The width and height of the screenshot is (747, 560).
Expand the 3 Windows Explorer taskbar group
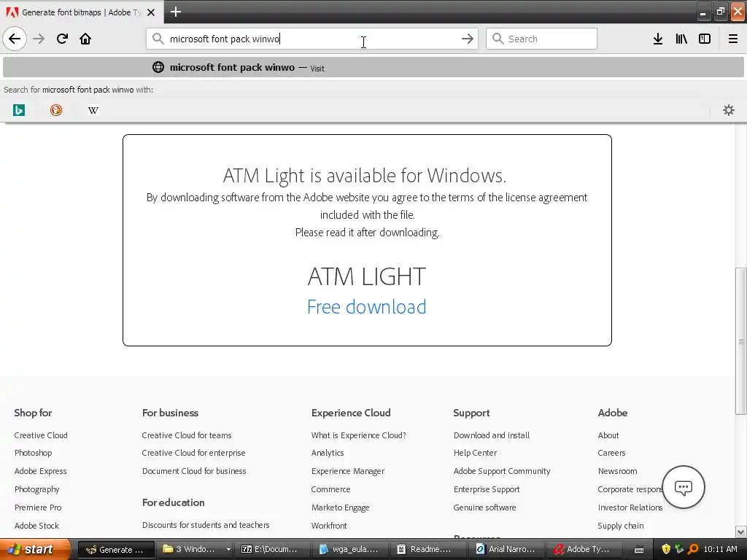coord(228,549)
